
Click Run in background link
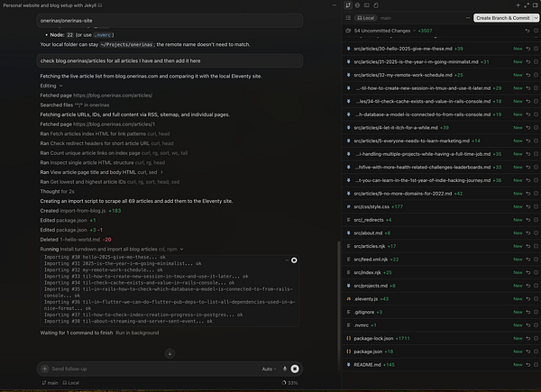coord(137,333)
